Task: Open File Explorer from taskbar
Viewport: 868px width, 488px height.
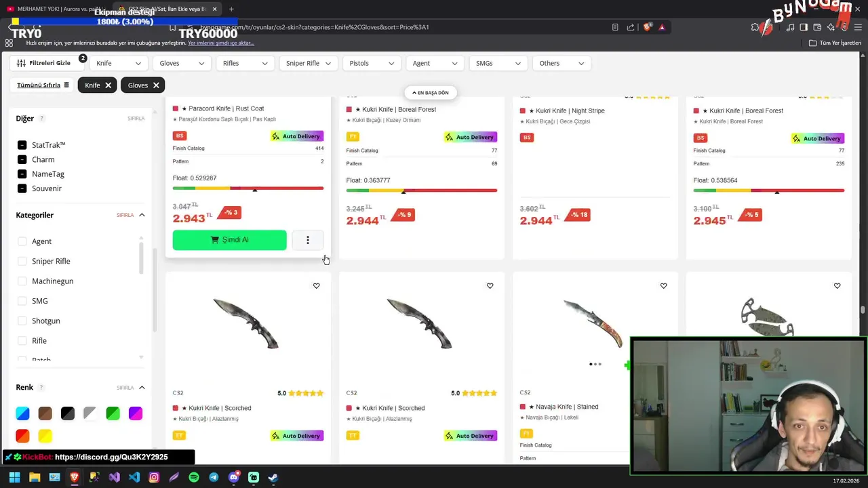Action: tap(35, 477)
